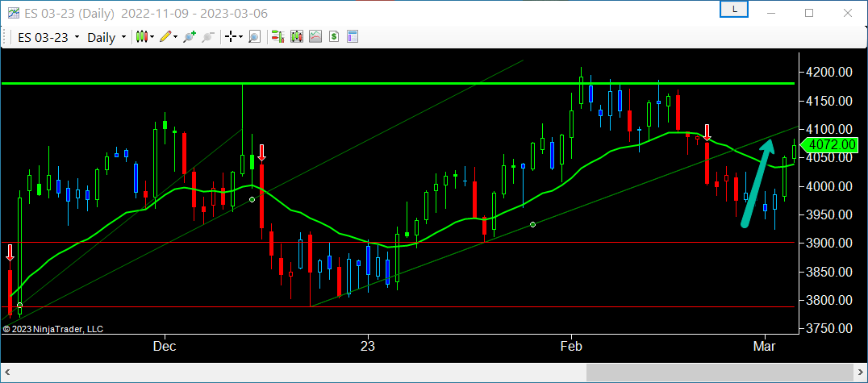Open the Strategies dollar-sign icon
Screen dimensions: 868x383
[334, 37]
